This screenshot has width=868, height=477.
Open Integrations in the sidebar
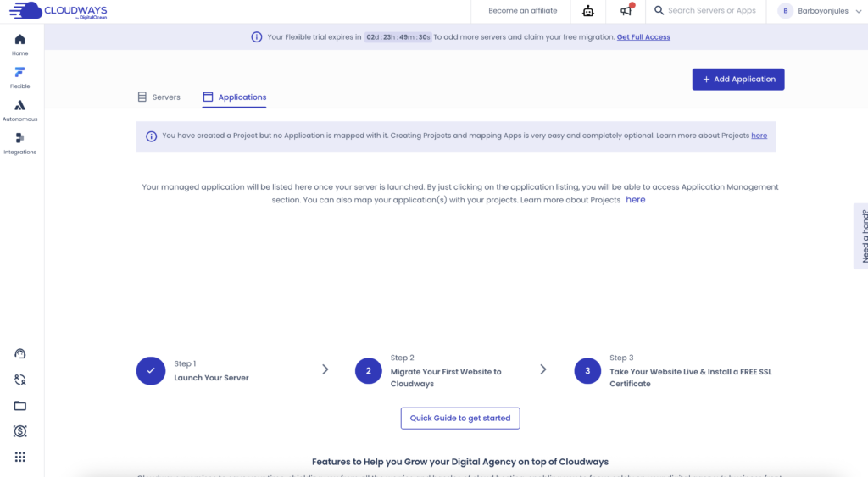pyautogui.click(x=19, y=143)
